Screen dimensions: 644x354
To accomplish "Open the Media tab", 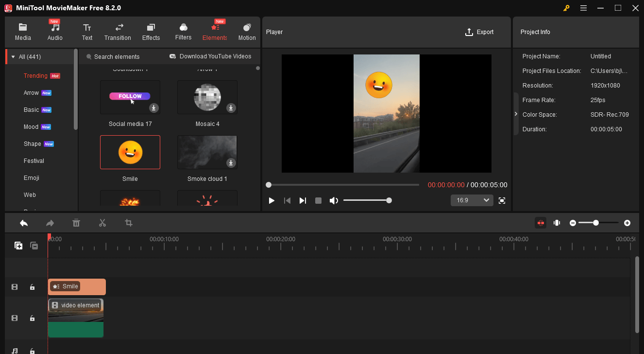I will coord(23,32).
